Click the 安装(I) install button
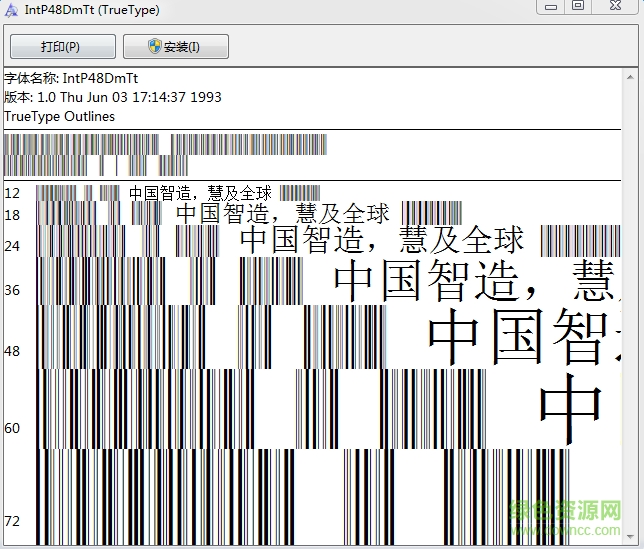Screen dimensions: 644x549 pyautogui.click(x=176, y=47)
